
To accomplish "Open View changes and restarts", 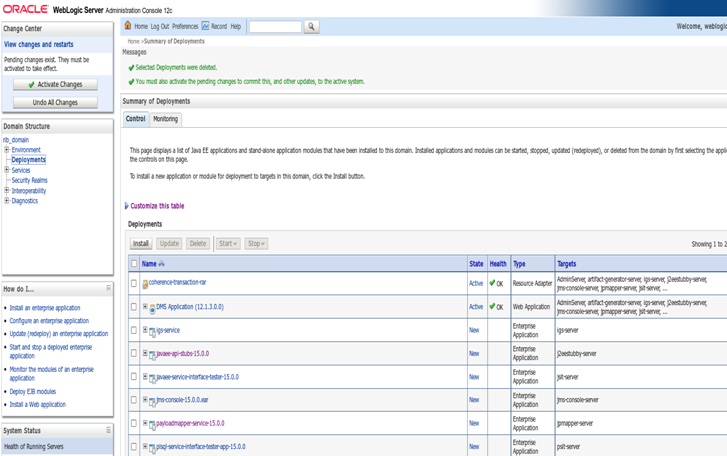I will point(38,44).
